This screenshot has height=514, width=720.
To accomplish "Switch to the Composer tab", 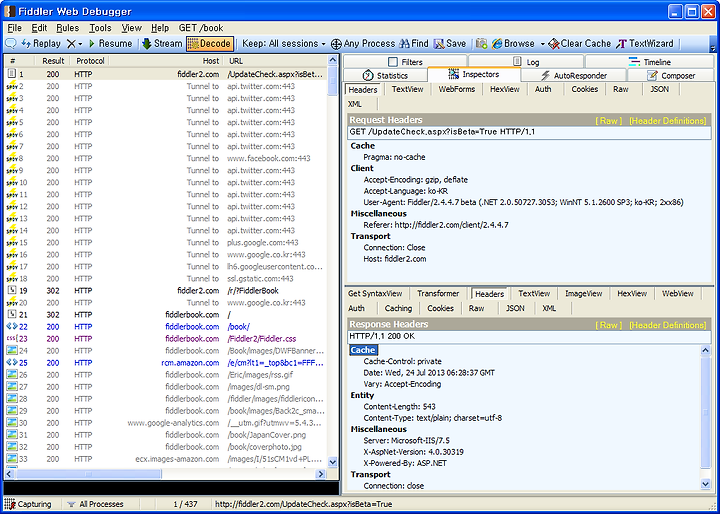I will pos(671,75).
